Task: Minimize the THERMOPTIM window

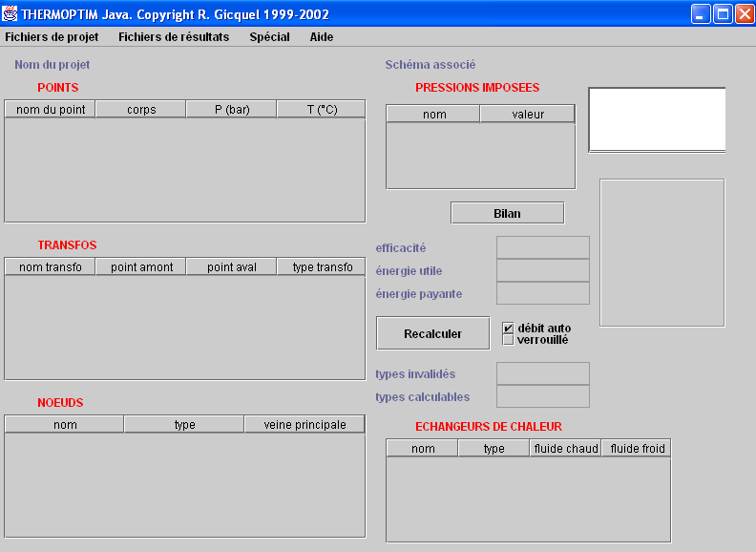Action: 700,14
